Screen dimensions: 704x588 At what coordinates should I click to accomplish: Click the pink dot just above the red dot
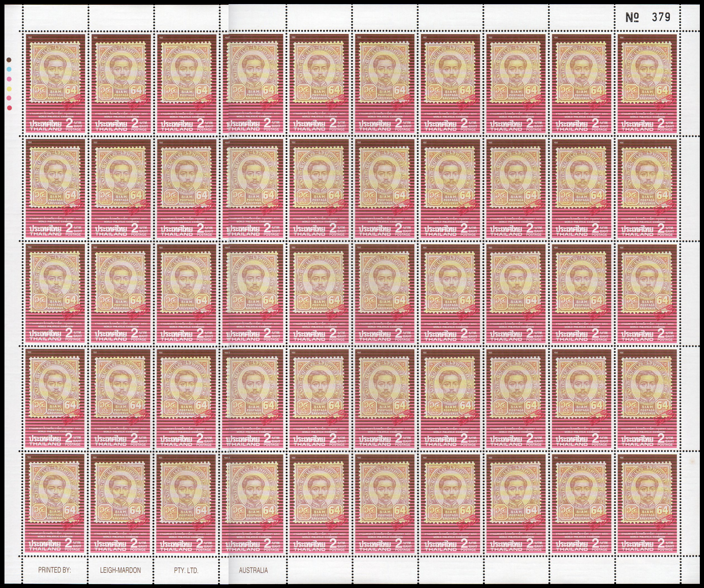click(x=9, y=98)
